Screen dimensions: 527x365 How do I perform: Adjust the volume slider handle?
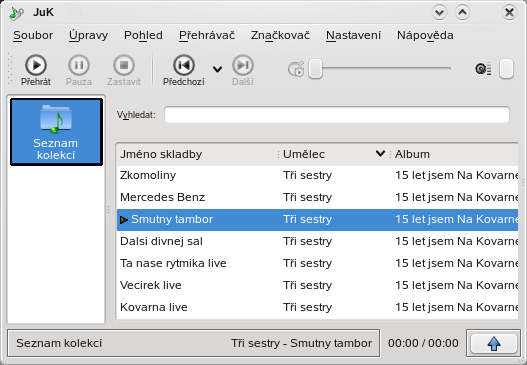coord(506,69)
